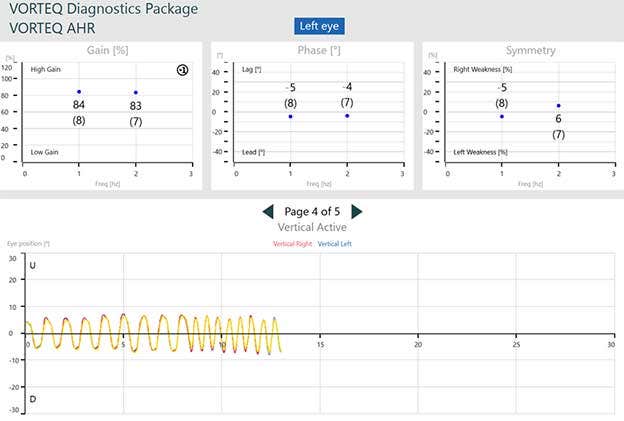
Task: Click the symmetry data point valued 6
Action: point(559,106)
